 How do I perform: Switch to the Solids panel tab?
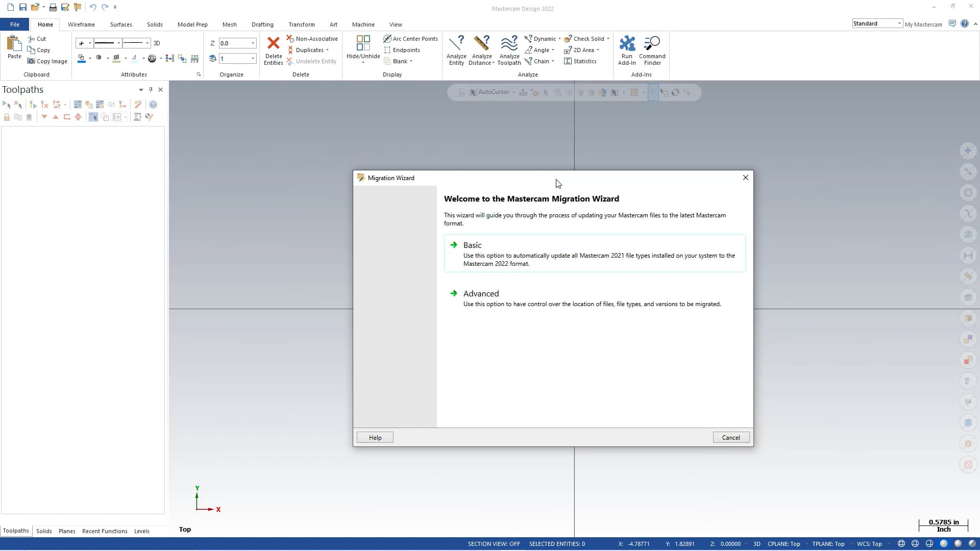point(43,531)
